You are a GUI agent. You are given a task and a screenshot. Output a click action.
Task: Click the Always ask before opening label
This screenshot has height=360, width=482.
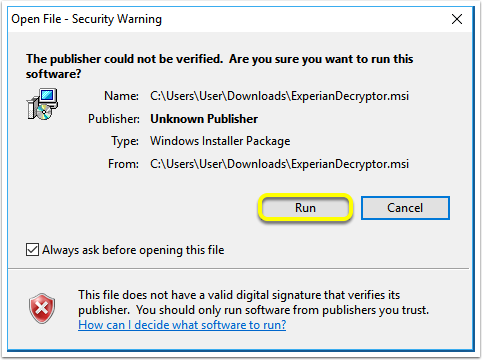point(133,250)
